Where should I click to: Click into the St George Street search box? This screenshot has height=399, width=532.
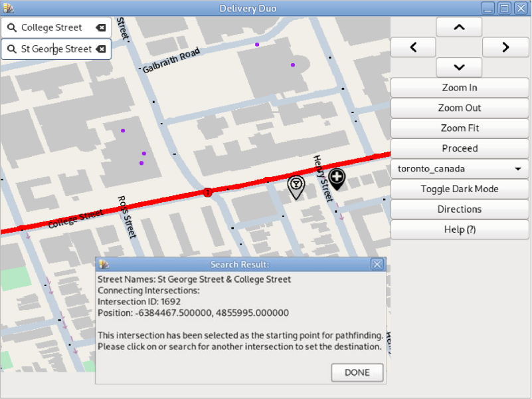(56, 49)
